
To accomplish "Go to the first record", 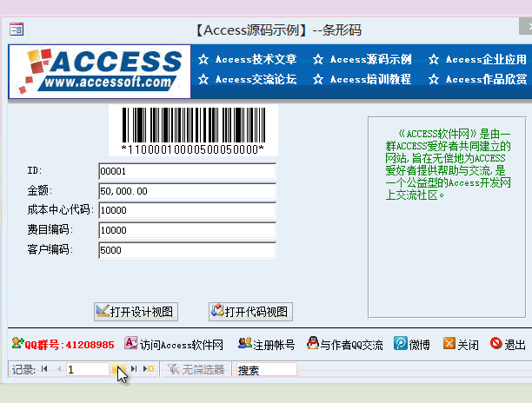I will pyautogui.click(x=44, y=369).
